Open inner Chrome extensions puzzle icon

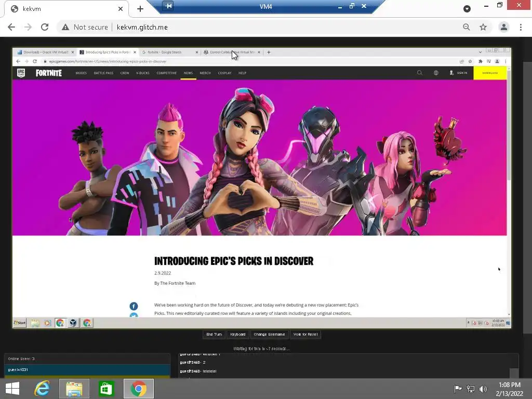pos(480,61)
